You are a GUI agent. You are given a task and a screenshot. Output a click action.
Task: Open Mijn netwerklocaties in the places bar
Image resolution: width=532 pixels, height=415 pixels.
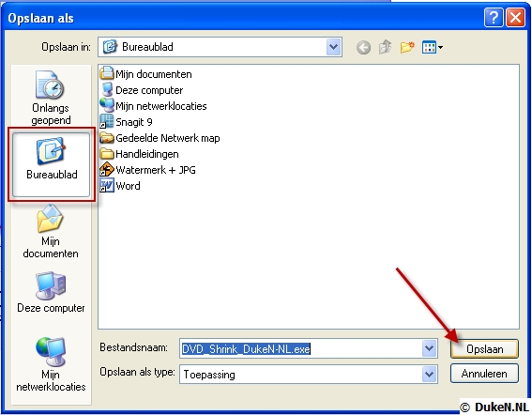[x=51, y=364]
